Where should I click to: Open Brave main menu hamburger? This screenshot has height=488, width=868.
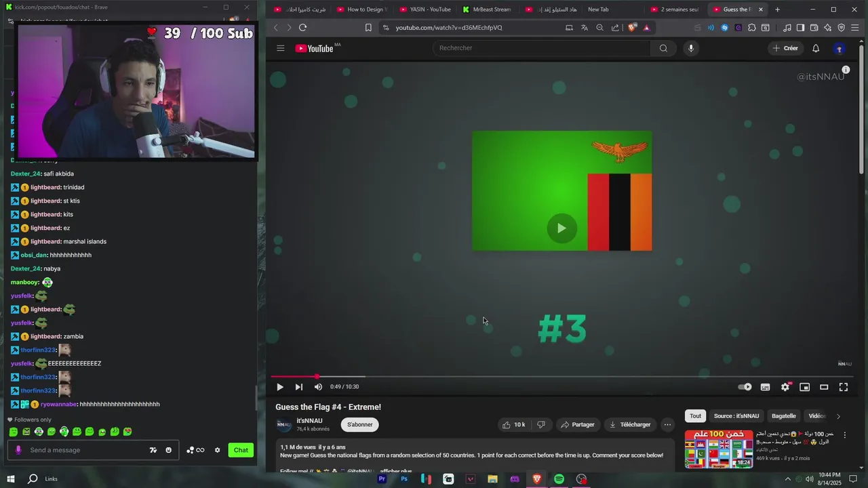point(855,28)
